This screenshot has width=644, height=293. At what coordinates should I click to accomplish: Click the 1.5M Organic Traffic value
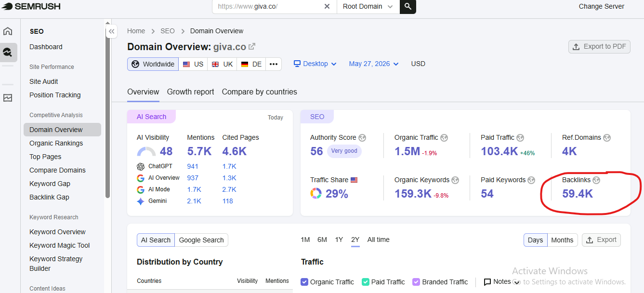tap(407, 151)
